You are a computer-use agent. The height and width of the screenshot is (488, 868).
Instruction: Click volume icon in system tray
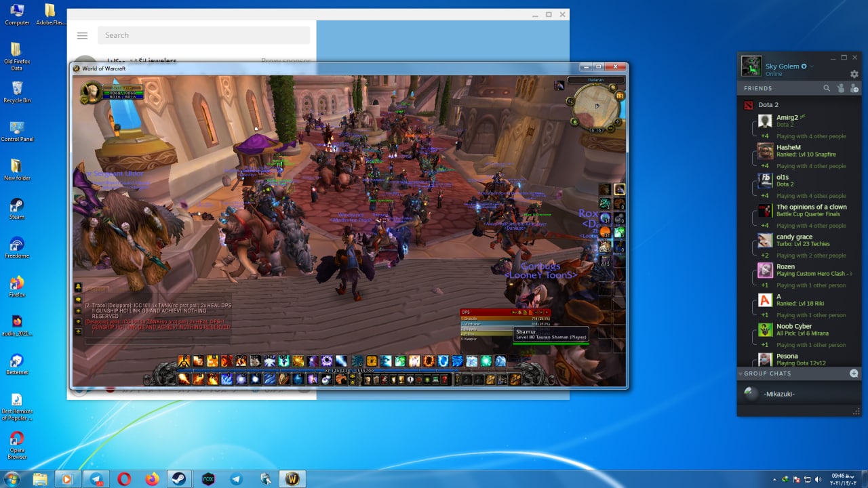pos(817,479)
